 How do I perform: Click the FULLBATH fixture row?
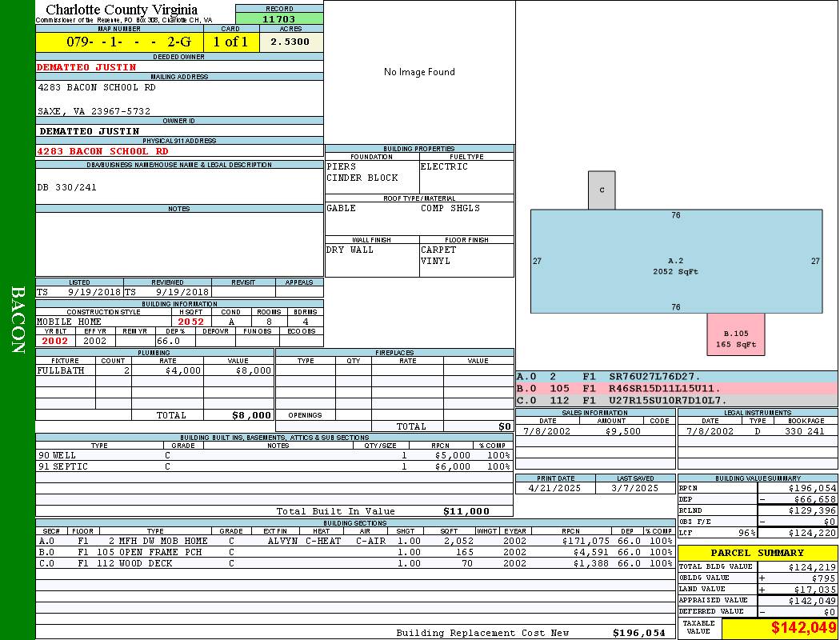click(x=154, y=370)
